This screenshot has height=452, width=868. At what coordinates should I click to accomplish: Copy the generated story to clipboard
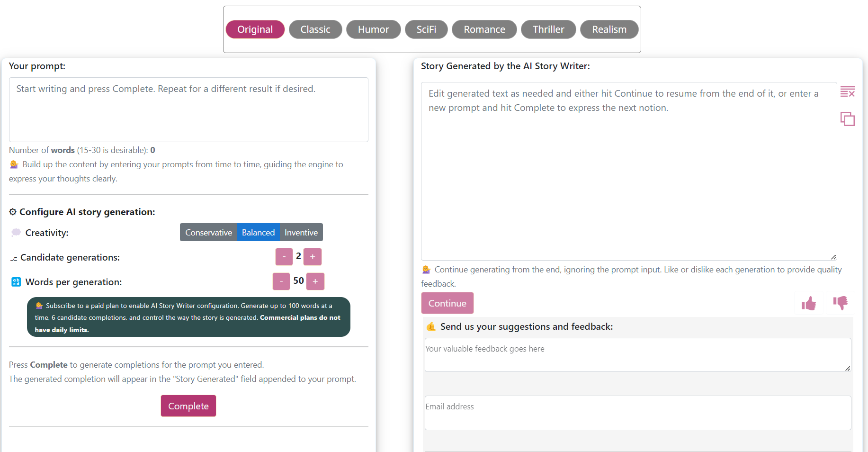pyautogui.click(x=847, y=118)
